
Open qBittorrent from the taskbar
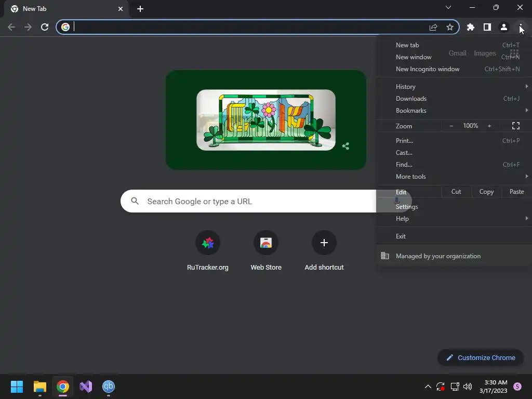109,387
